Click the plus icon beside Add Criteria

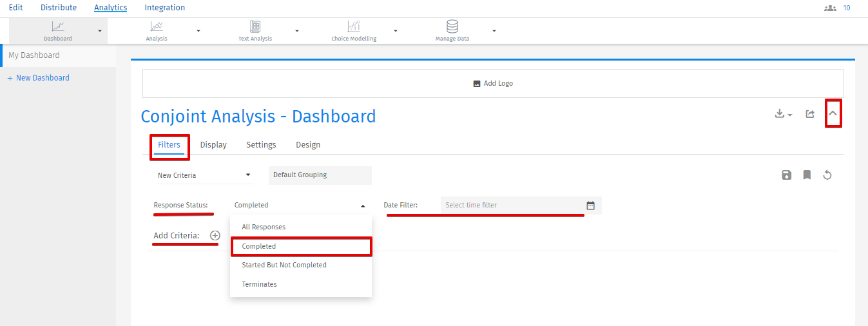[215, 236]
